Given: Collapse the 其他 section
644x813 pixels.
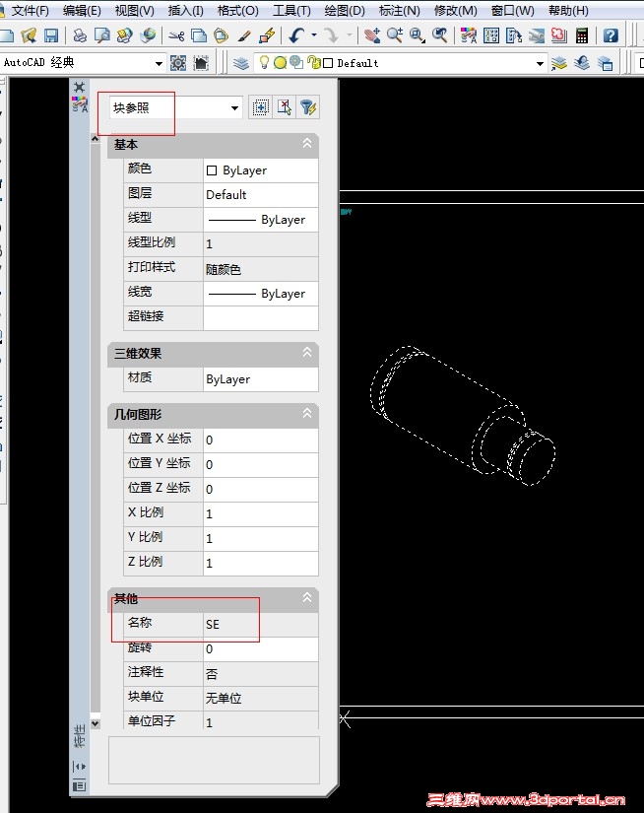Looking at the screenshot, I should (306, 597).
